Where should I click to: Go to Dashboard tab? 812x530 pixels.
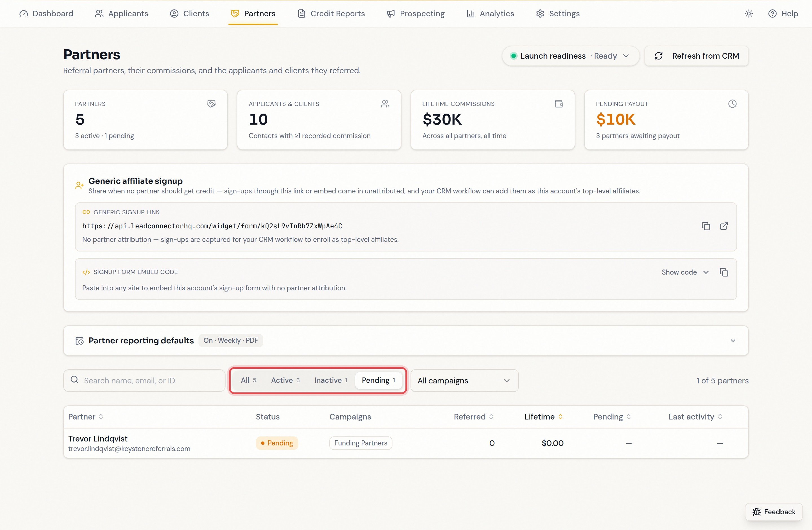point(47,14)
